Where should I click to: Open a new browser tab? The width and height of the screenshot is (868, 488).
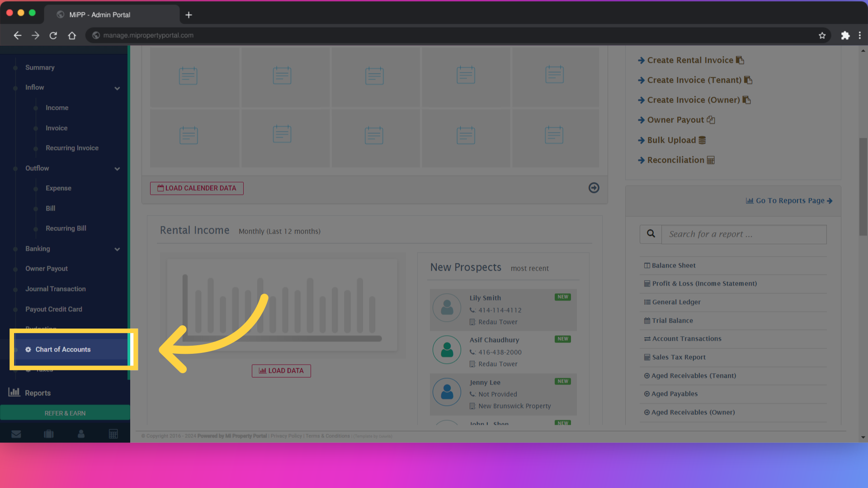(189, 14)
